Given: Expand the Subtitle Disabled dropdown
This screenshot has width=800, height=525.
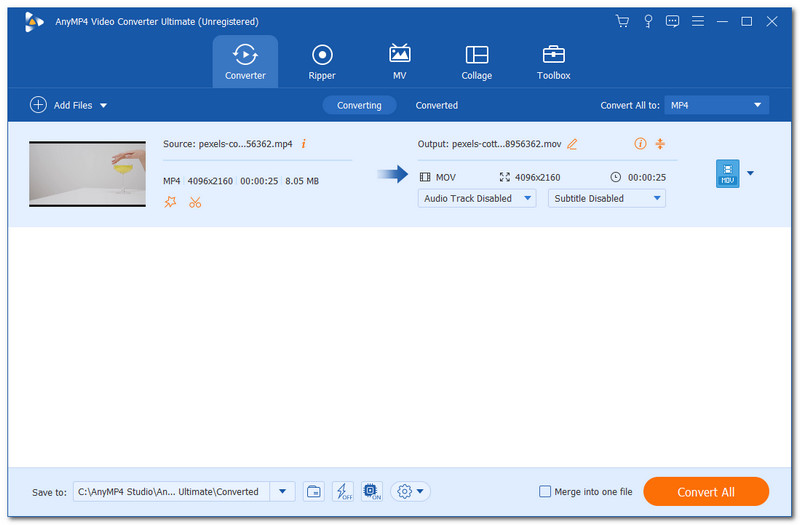Looking at the screenshot, I should (606, 198).
